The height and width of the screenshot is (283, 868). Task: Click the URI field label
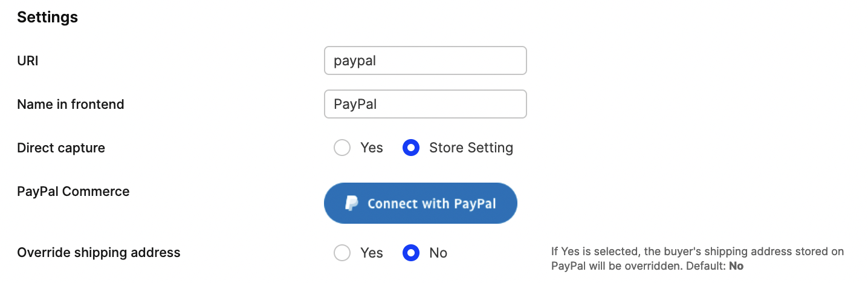coord(28,61)
